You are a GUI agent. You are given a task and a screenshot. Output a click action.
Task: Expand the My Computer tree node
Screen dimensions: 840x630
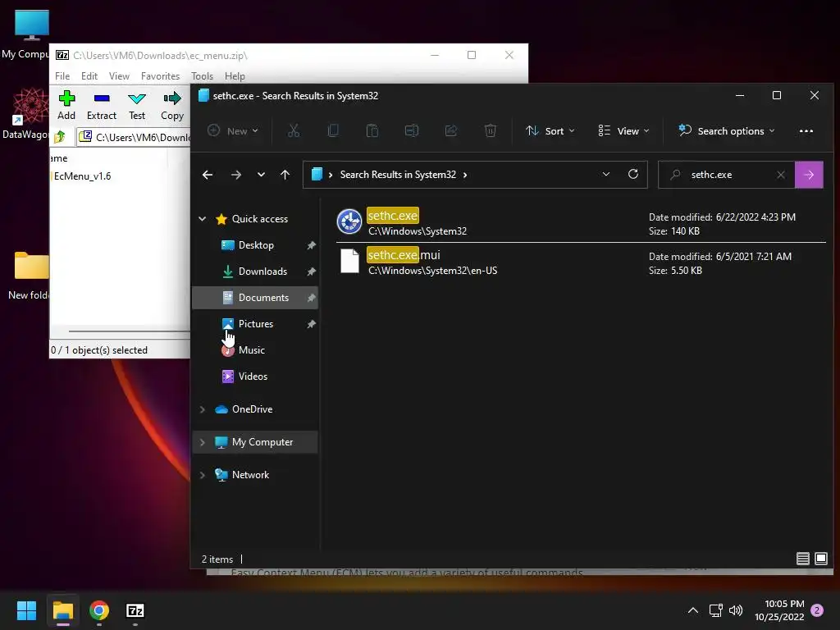[x=203, y=442]
